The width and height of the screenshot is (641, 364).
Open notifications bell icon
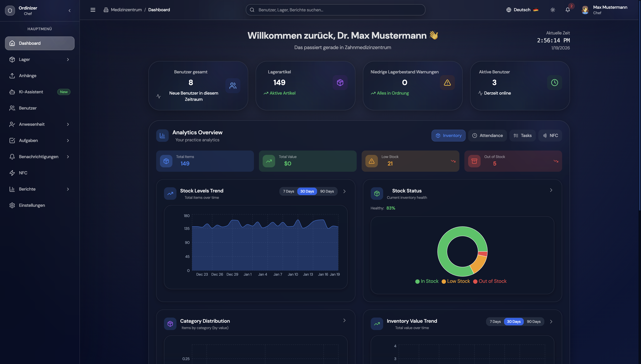click(568, 10)
